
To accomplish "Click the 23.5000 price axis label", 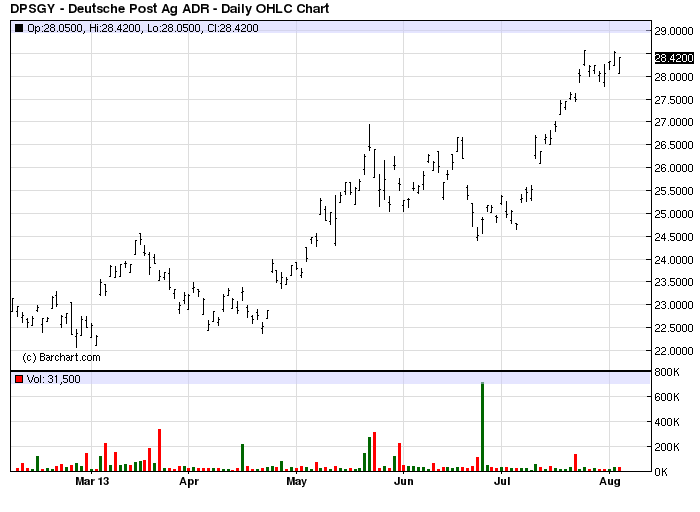I will pos(674,282).
